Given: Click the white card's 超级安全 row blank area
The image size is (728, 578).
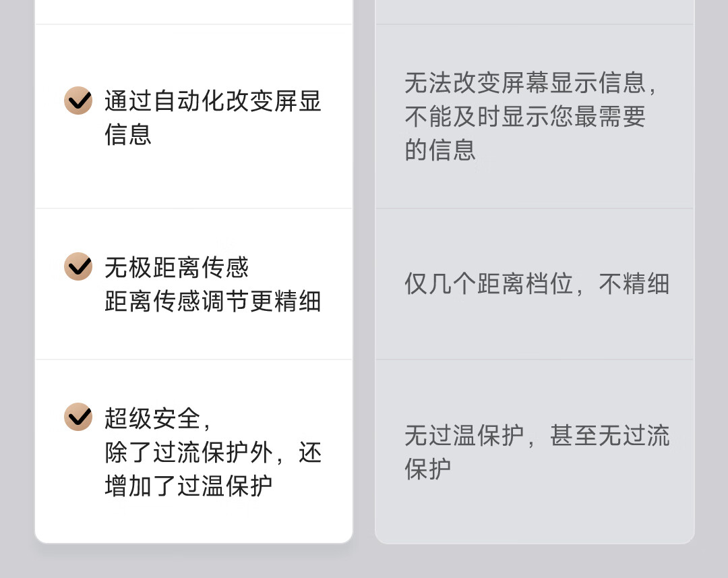Looking at the screenshot, I should [x=194, y=451].
